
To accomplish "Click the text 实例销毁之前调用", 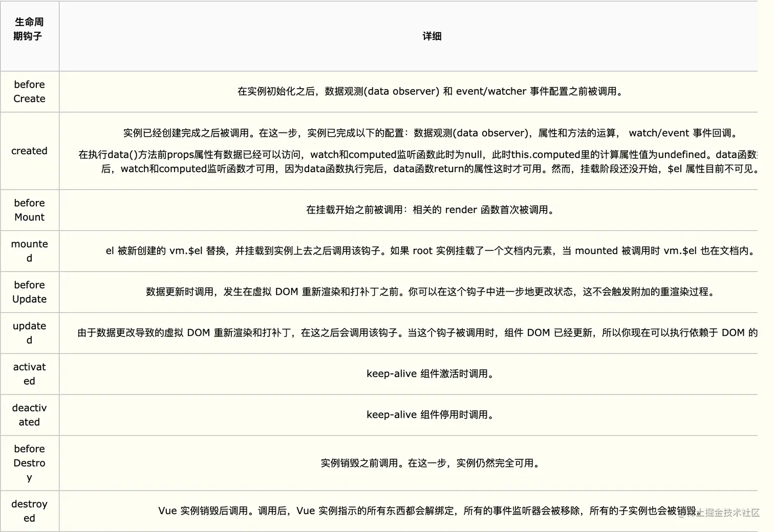I will pyautogui.click(x=432, y=463).
